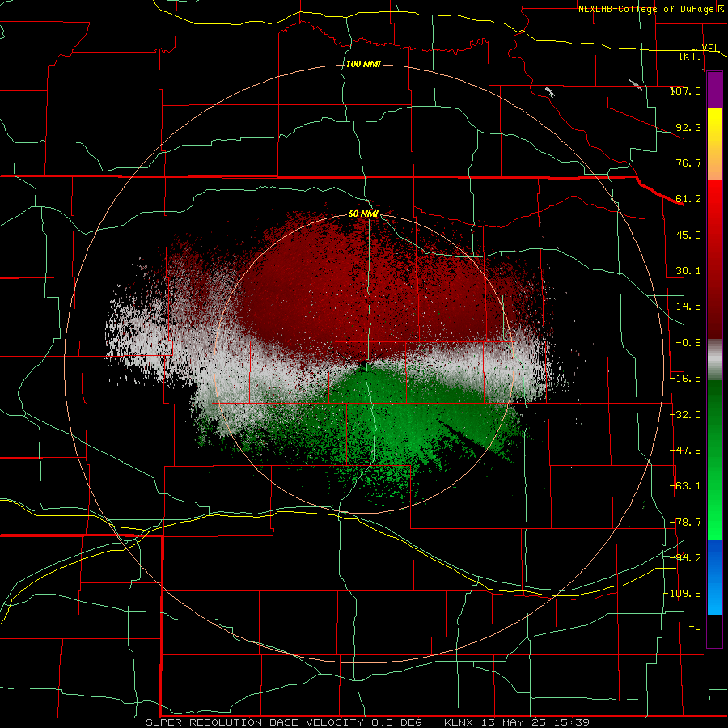
Task: Click the -16.5 legend value
Action: (x=686, y=379)
